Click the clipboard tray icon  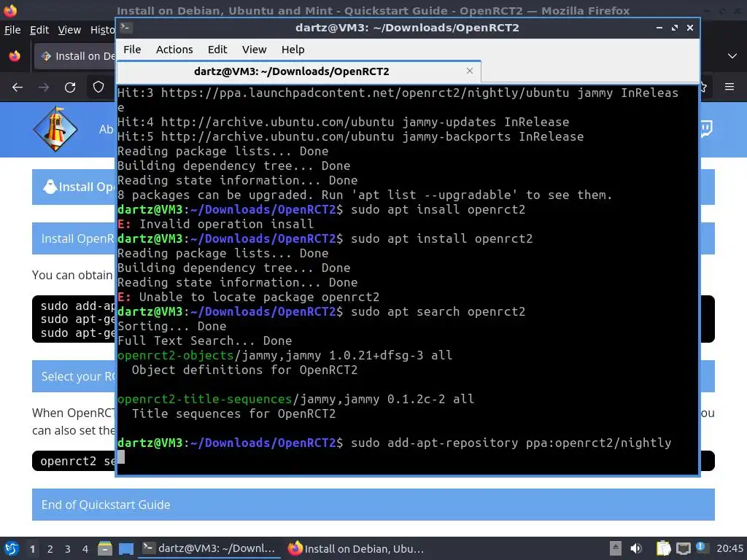click(x=662, y=548)
